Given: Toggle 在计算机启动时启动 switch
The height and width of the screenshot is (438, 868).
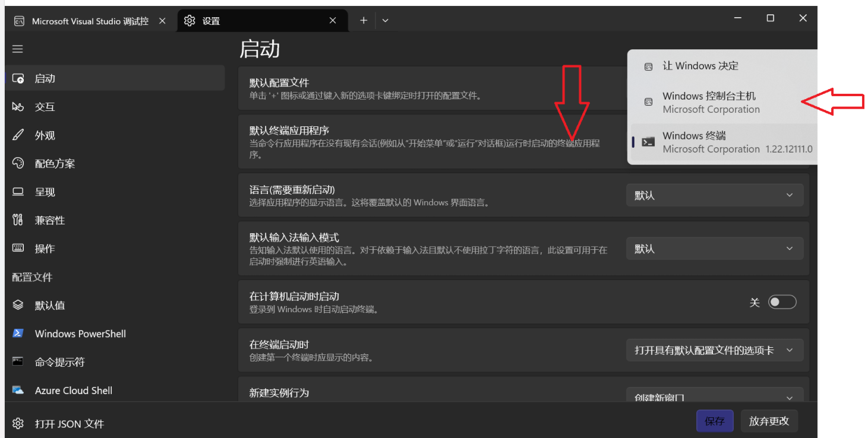Looking at the screenshot, I should coord(782,303).
